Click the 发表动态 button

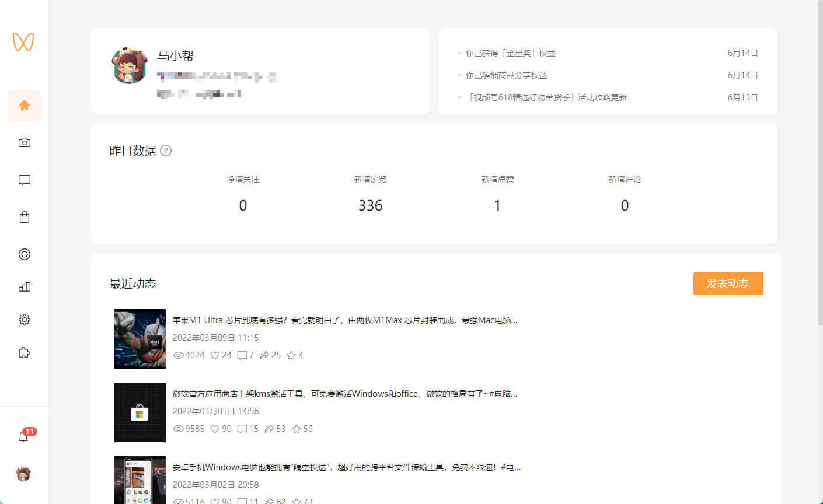[728, 283]
